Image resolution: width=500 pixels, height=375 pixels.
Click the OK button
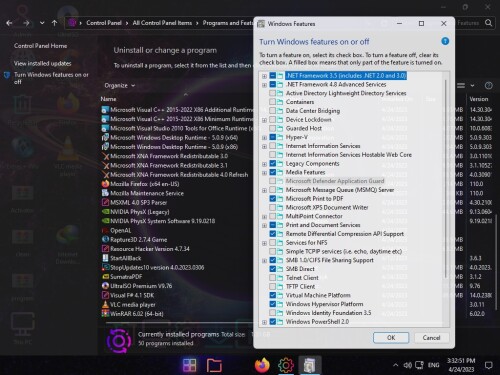click(391, 338)
